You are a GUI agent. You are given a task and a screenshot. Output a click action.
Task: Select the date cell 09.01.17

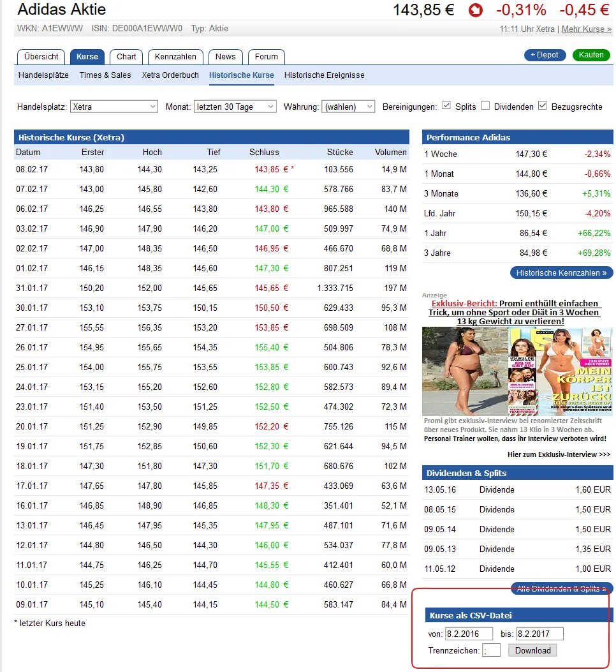coord(32,604)
